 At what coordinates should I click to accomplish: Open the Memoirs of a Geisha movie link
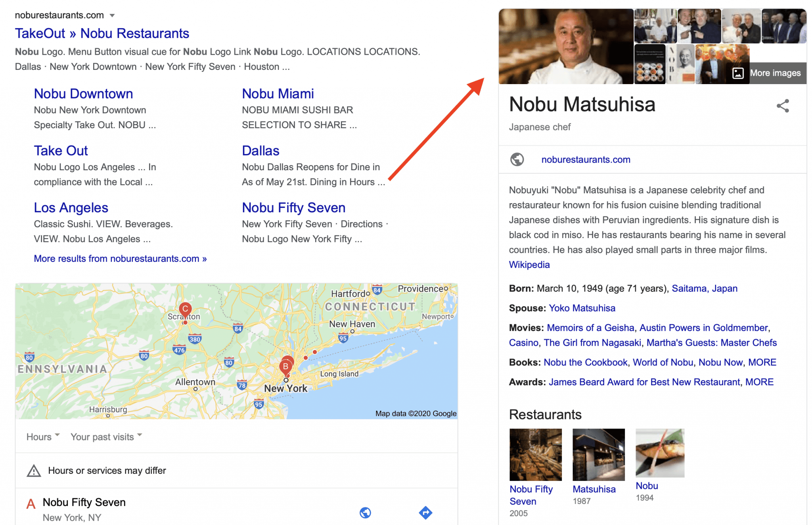(x=590, y=328)
